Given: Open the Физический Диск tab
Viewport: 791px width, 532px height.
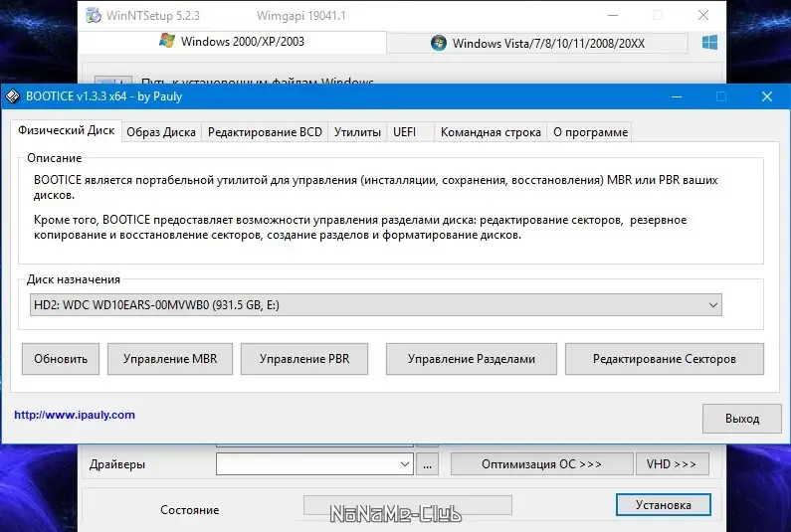Looking at the screenshot, I should (66, 130).
